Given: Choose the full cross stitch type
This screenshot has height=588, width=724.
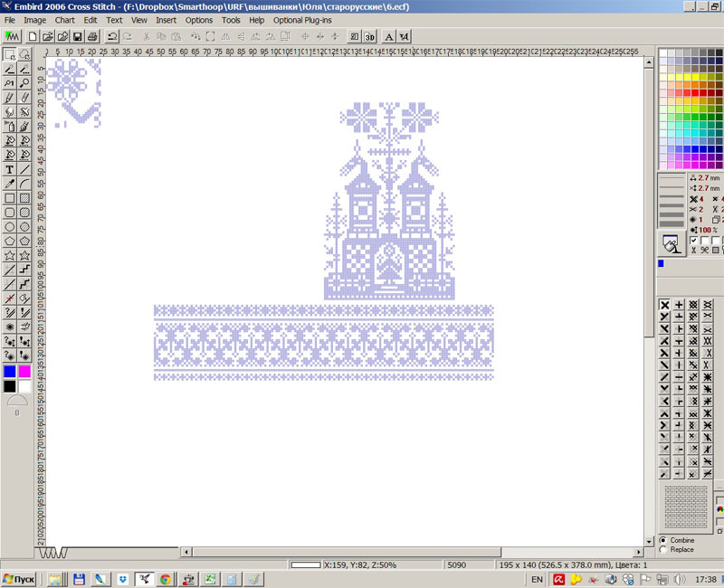Looking at the screenshot, I should 664,307.
